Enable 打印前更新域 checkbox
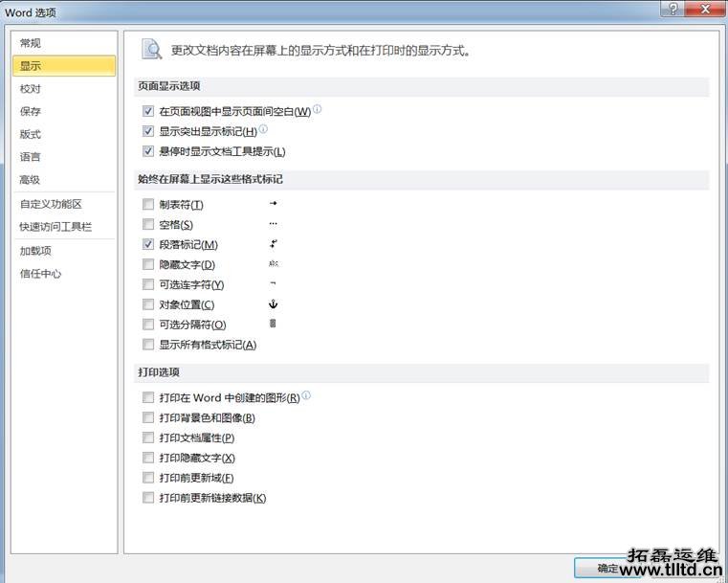This screenshot has height=583, width=728. tap(148, 478)
